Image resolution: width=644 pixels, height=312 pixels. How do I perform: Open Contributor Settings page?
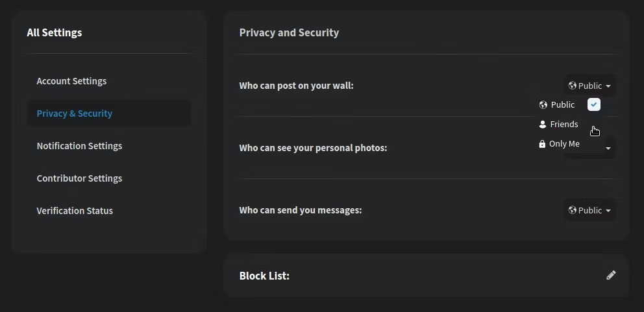(x=79, y=178)
